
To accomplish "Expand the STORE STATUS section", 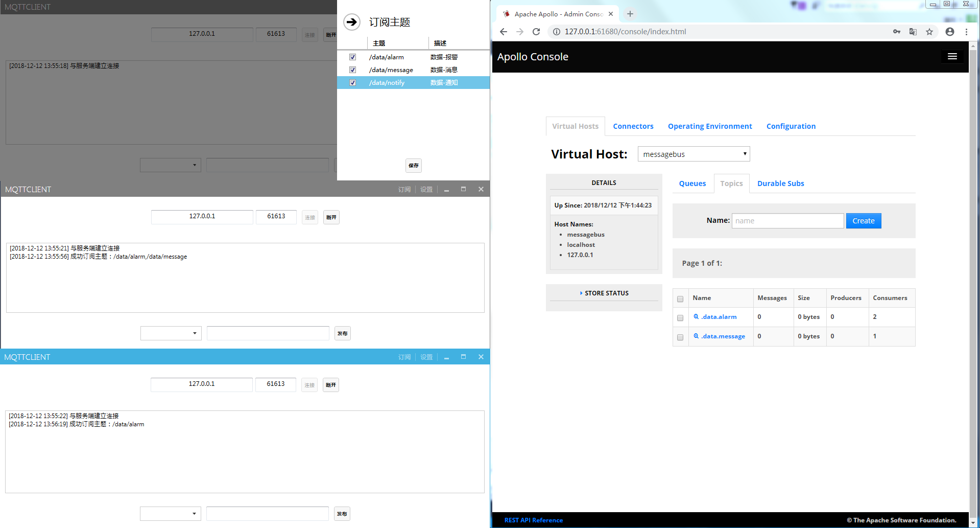I will click(x=606, y=293).
